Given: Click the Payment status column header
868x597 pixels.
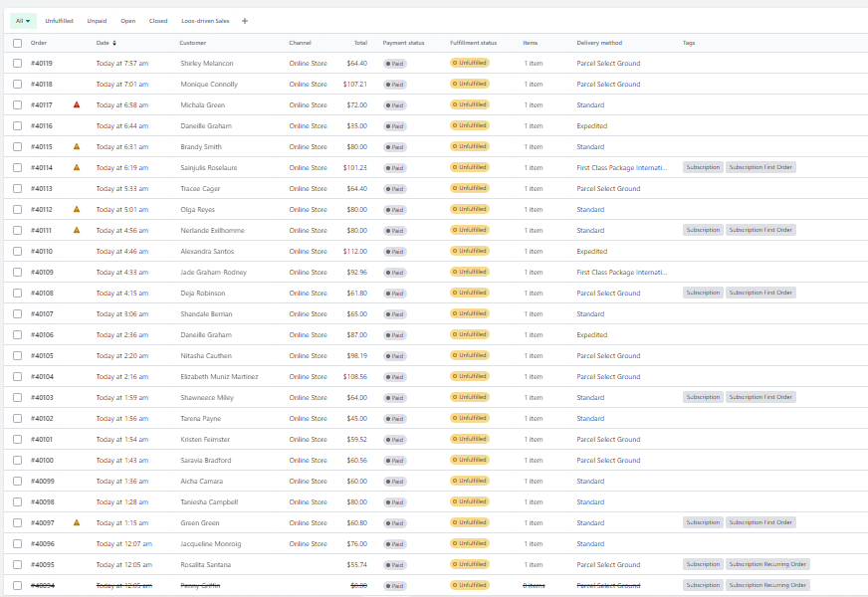Looking at the screenshot, I should (x=403, y=43).
